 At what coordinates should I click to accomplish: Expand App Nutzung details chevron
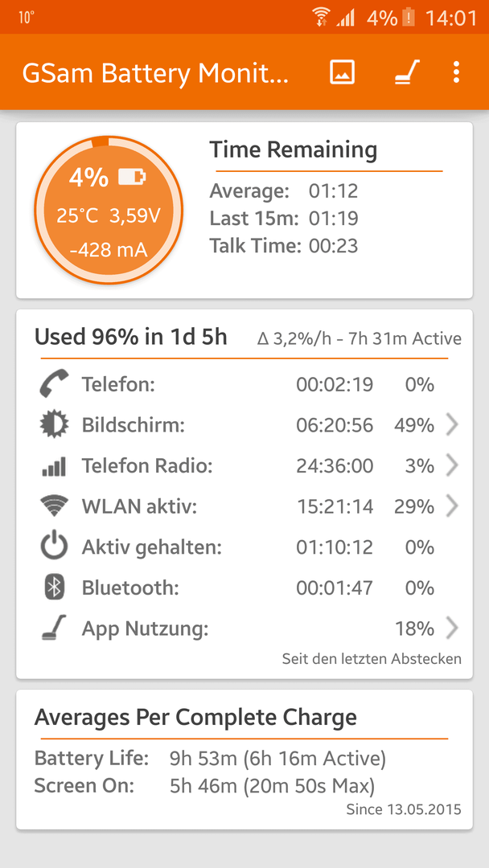[x=453, y=628]
